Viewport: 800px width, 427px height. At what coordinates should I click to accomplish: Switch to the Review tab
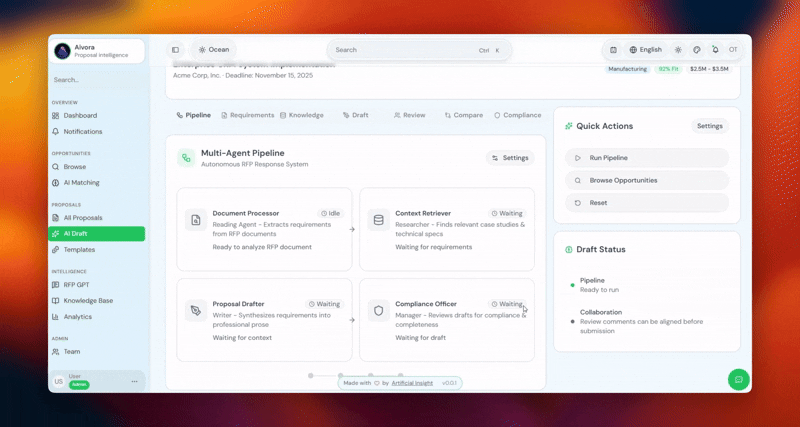[x=409, y=115]
